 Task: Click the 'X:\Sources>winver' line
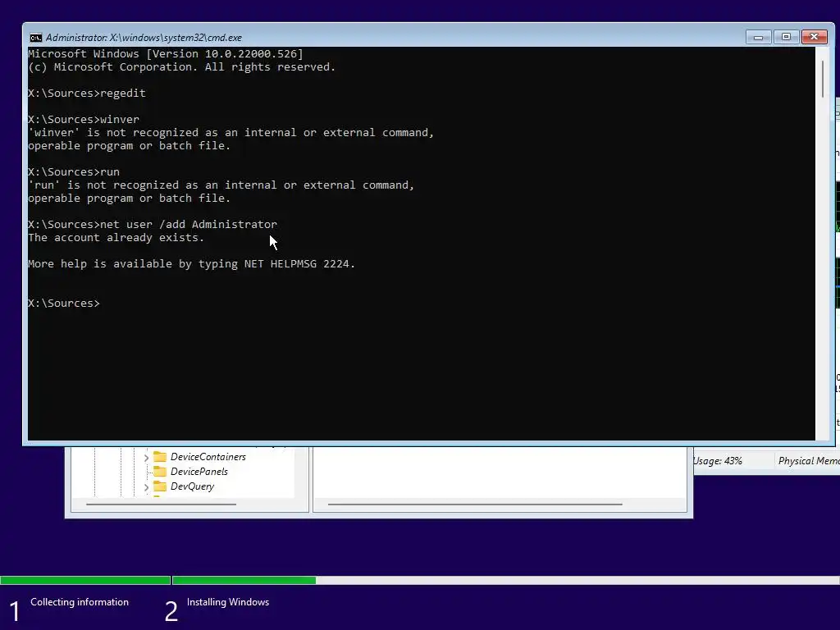[x=84, y=120]
